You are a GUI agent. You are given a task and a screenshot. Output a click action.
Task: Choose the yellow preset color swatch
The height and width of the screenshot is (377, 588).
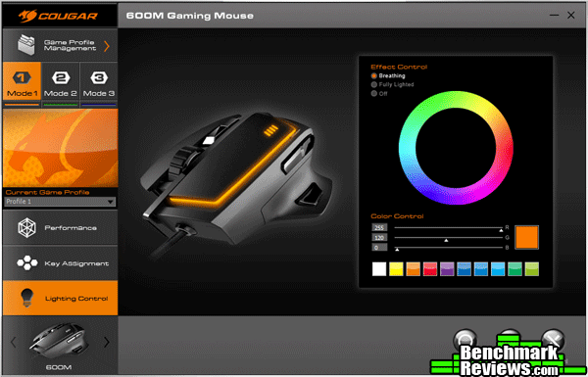click(396, 269)
